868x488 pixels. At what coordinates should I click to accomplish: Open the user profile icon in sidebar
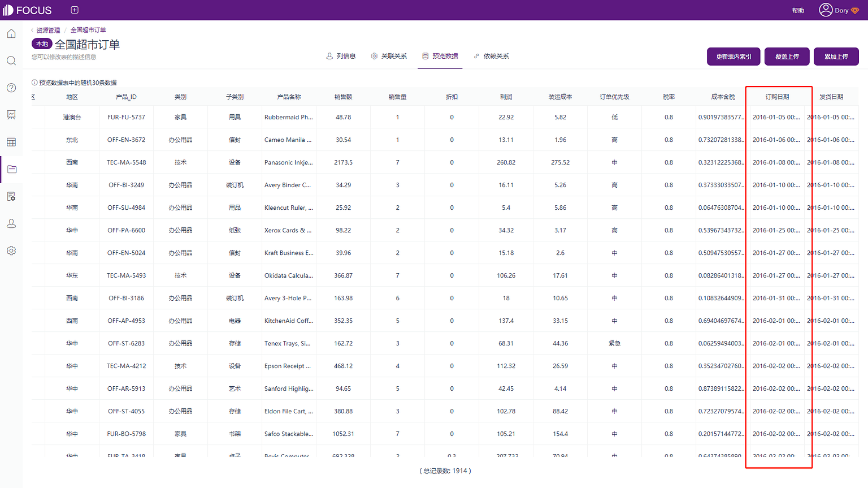pyautogui.click(x=11, y=223)
